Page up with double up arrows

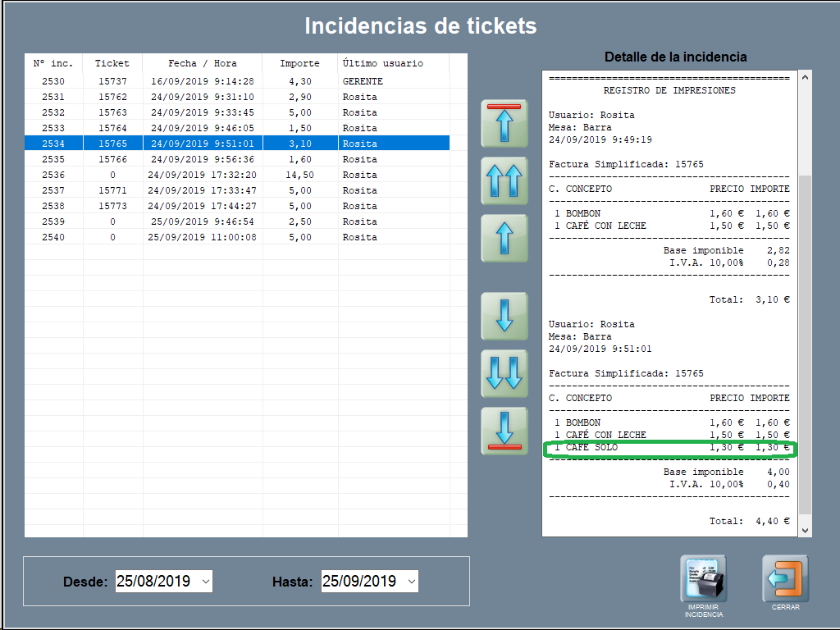pyautogui.click(x=504, y=180)
